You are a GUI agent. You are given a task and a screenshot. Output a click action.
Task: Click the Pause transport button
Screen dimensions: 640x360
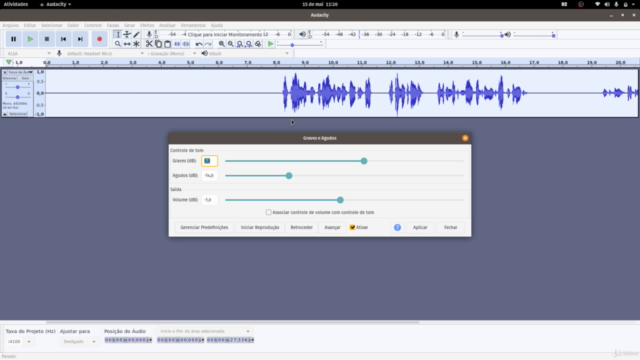coord(13,39)
